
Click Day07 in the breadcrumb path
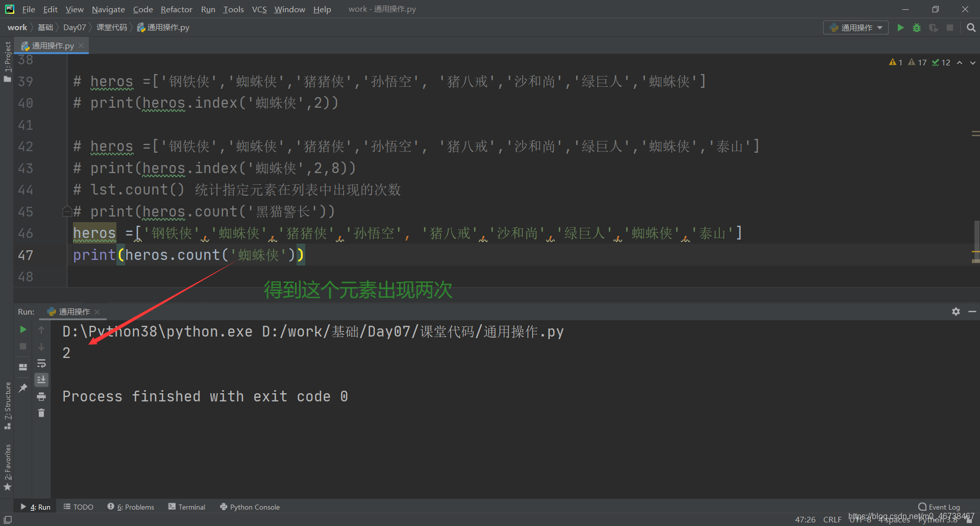click(x=75, y=28)
